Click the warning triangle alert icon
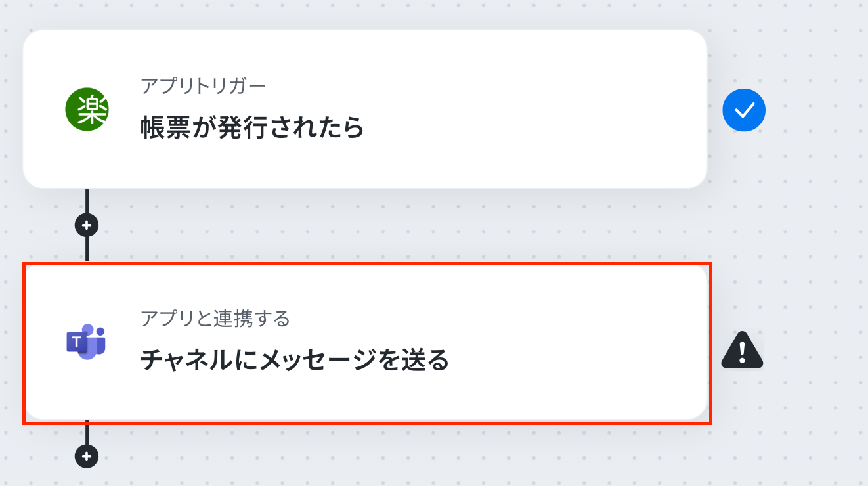 [x=742, y=349]
